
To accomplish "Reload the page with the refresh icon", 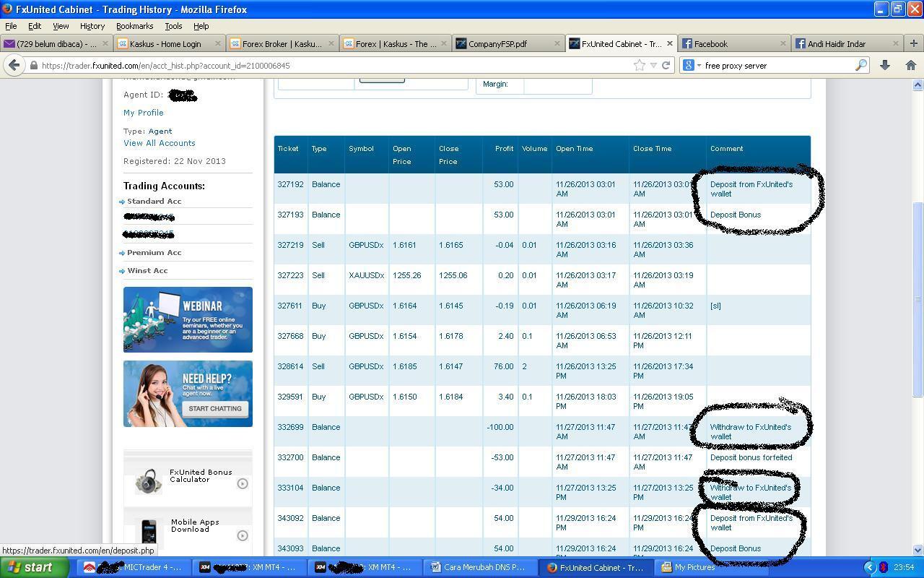I will pos(666,65).
